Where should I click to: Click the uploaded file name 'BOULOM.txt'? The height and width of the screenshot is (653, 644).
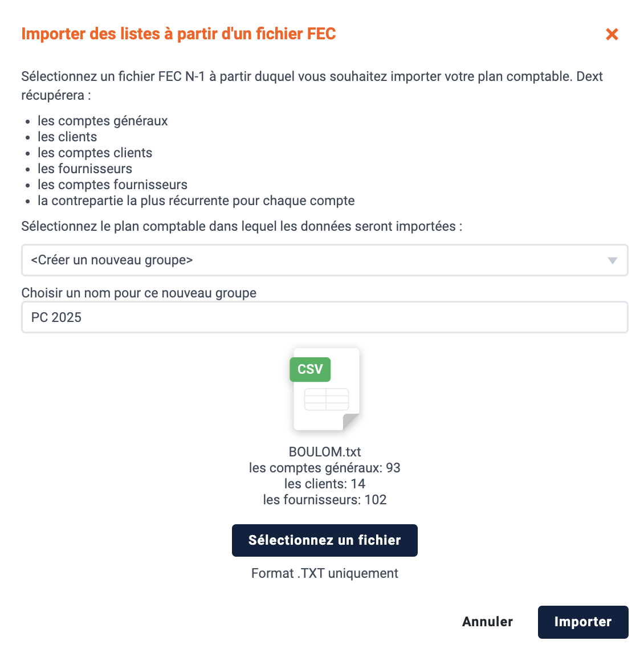point(325,452)
